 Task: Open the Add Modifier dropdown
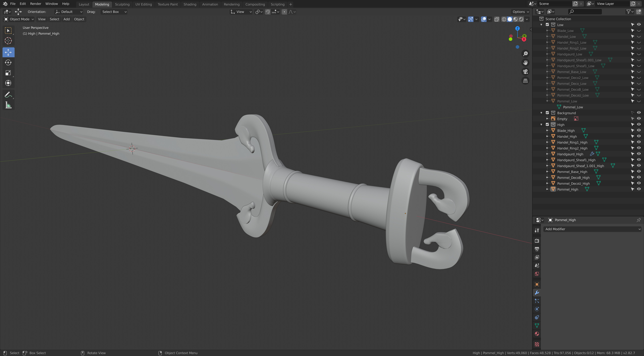pos(592,229)
